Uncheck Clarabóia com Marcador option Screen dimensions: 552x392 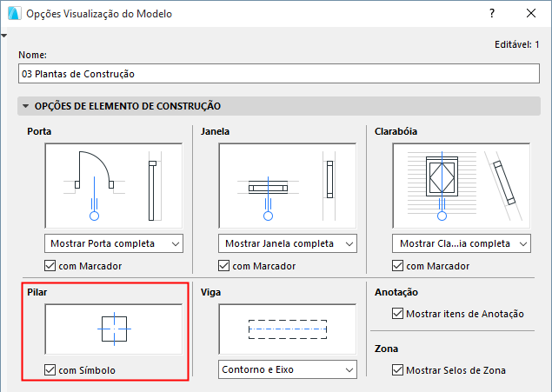pos(398,266)
